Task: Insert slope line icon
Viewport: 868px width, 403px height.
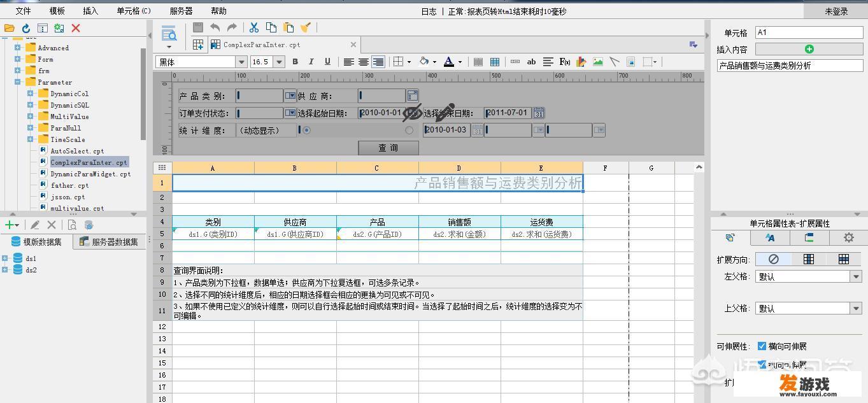Action: [x=614, y=62]
